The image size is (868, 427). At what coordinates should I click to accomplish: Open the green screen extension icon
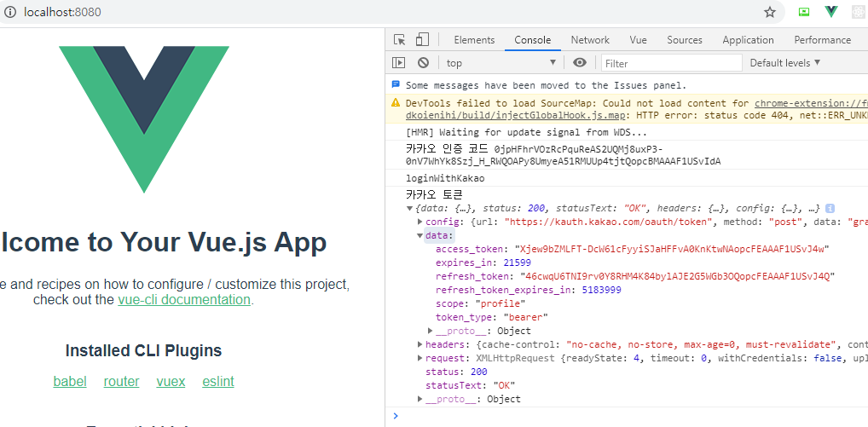(804, 12)
